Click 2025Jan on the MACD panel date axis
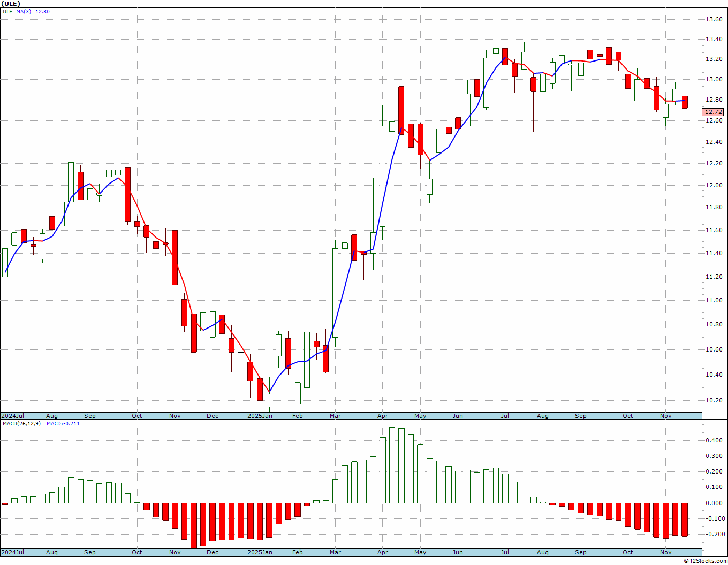This screenshot has width=728, height=565. tap(260, 552)
